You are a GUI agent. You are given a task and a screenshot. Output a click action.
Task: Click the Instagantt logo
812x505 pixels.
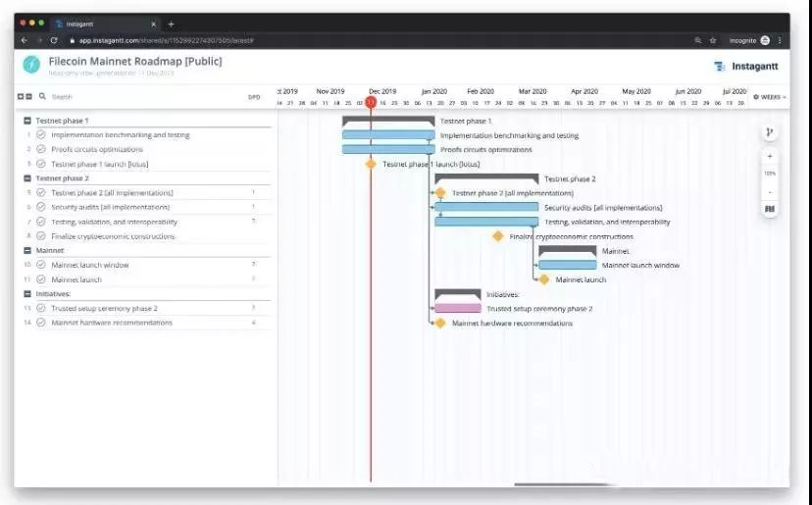745,67
